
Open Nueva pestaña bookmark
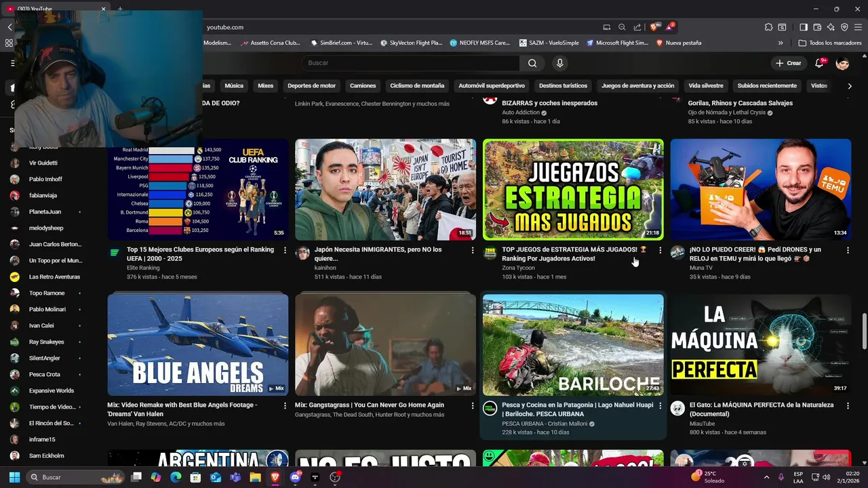click(679, 43)
